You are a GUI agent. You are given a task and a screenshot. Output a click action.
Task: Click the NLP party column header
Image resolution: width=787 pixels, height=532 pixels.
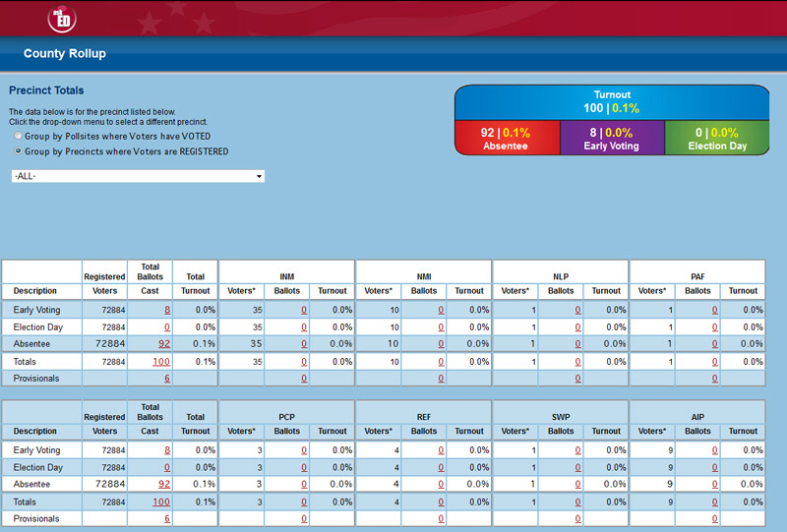tap(561, 276)
